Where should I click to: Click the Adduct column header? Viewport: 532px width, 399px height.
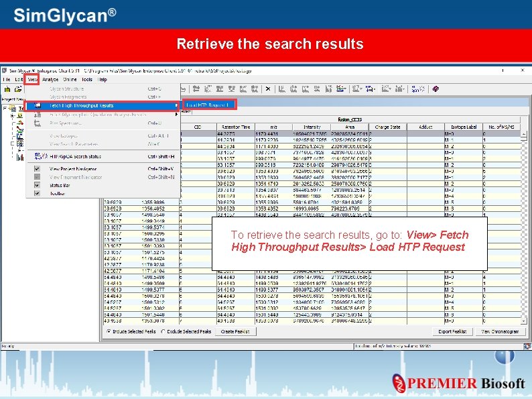click(425, 127)
